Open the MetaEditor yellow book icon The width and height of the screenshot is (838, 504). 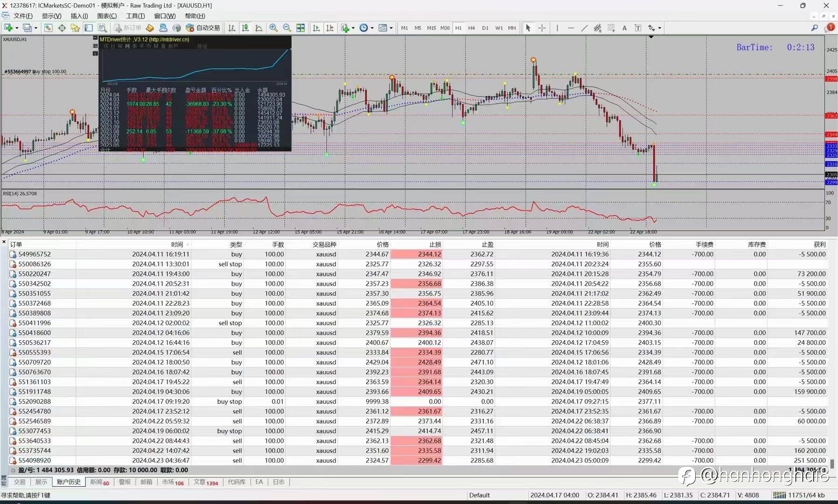tap(150, 28)
